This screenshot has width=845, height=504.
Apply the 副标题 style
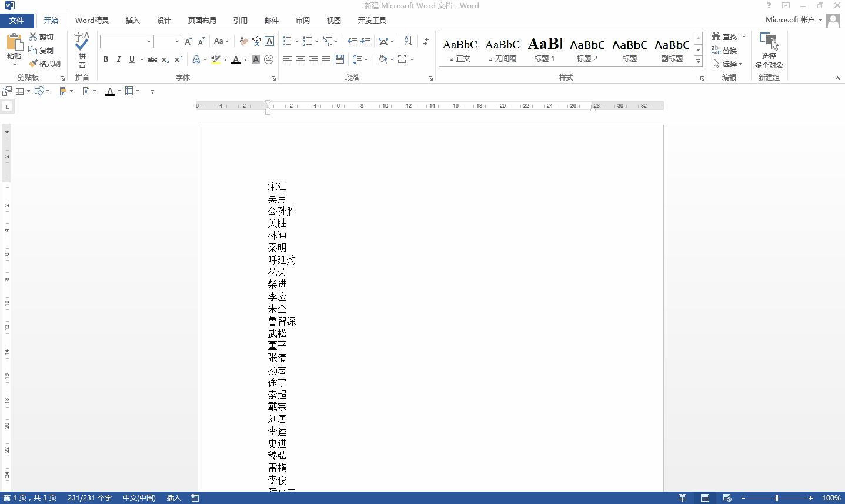(x=672, y=49)
